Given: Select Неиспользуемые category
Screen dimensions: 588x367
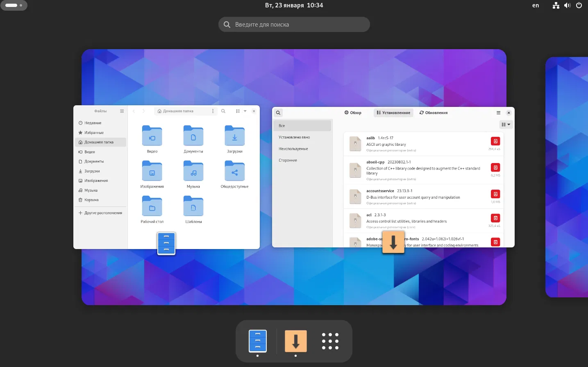Looking at the screenshot, I should 302,149.
